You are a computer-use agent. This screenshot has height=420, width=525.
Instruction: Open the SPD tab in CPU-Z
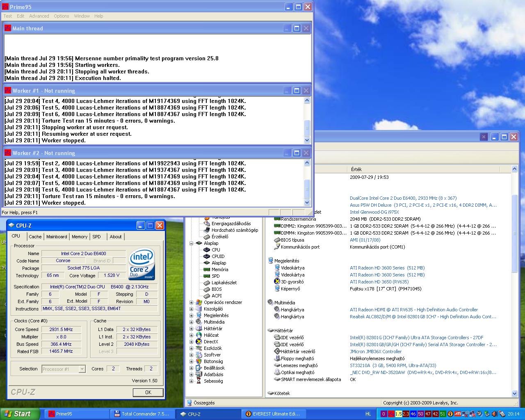[96, 237]
